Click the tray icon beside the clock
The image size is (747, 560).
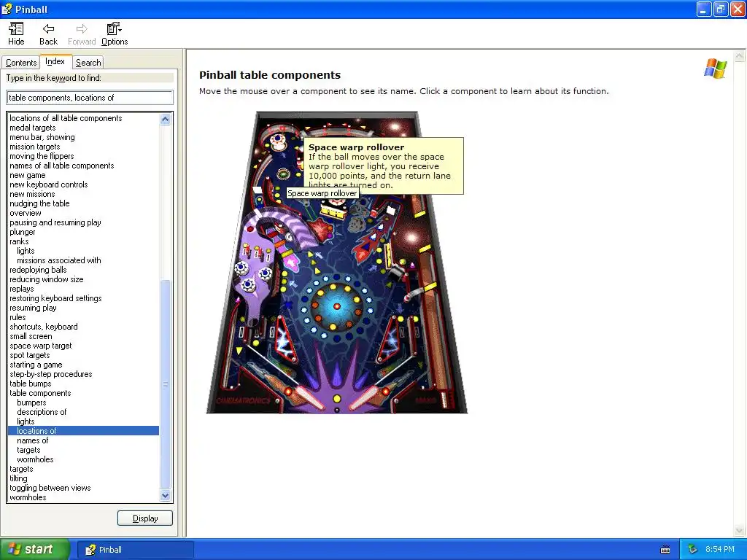693,550
